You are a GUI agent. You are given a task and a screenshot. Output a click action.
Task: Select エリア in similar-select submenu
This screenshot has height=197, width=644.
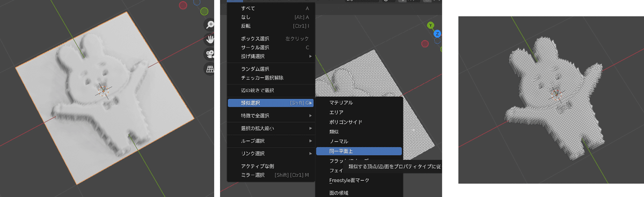[358, 112]
